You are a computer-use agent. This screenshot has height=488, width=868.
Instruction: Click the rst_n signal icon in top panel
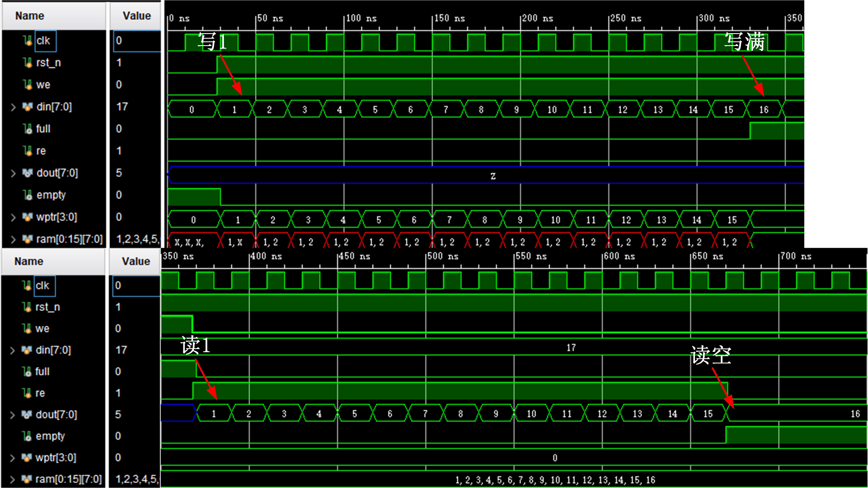[28, 63]
